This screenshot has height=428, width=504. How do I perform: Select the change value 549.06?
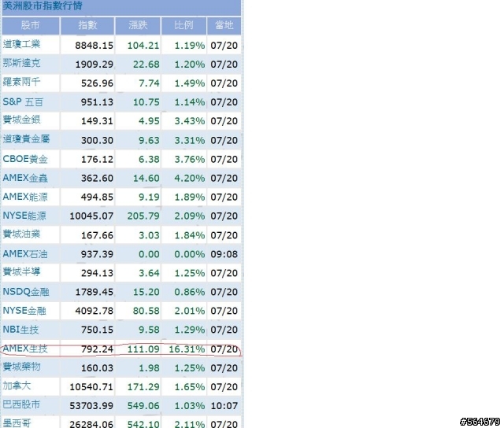click(x=143, y=406)
